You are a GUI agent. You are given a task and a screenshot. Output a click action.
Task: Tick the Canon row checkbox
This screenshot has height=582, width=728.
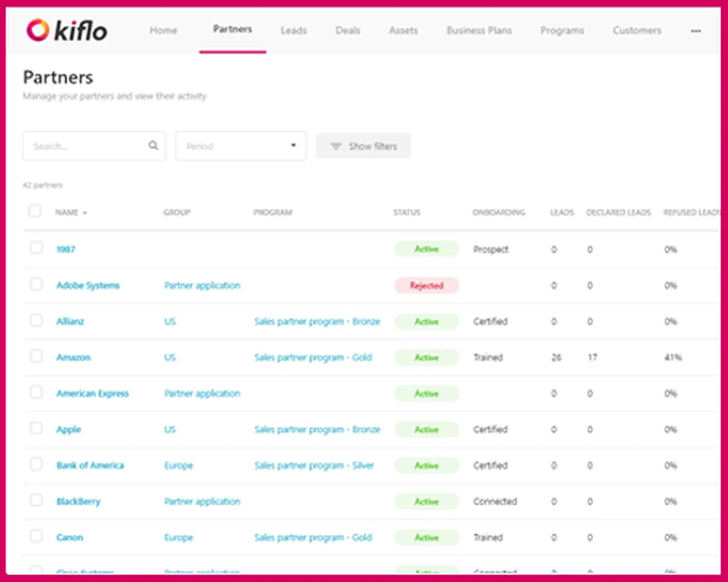[x=36, y=536]
